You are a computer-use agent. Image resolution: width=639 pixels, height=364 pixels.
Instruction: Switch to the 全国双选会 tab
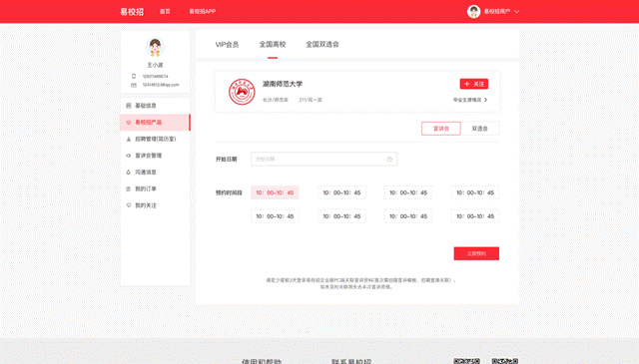tap(322, 45)
